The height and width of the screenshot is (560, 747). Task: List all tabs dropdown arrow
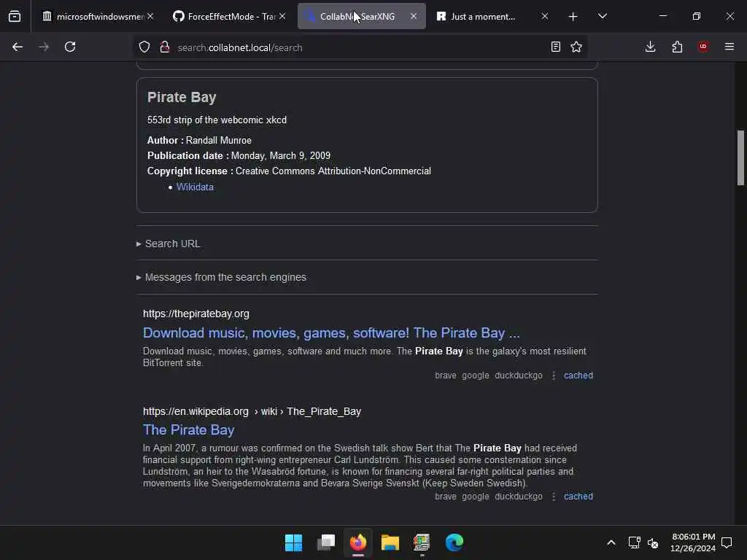[x=602, y=17]
